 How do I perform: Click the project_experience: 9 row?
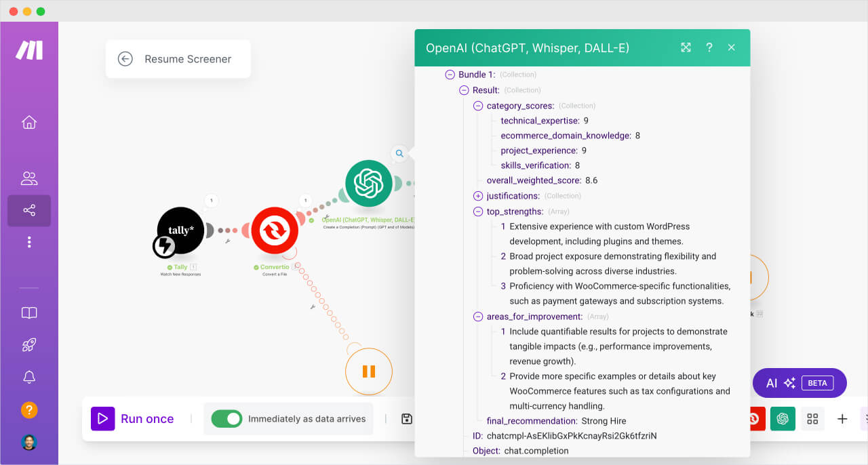click(x=544, y=150)
